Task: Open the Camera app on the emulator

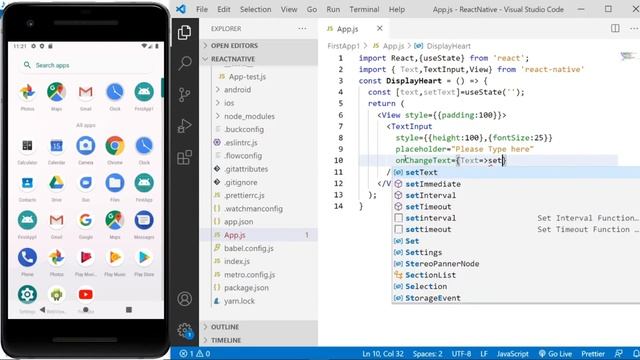Action: [x=86, y=146]
